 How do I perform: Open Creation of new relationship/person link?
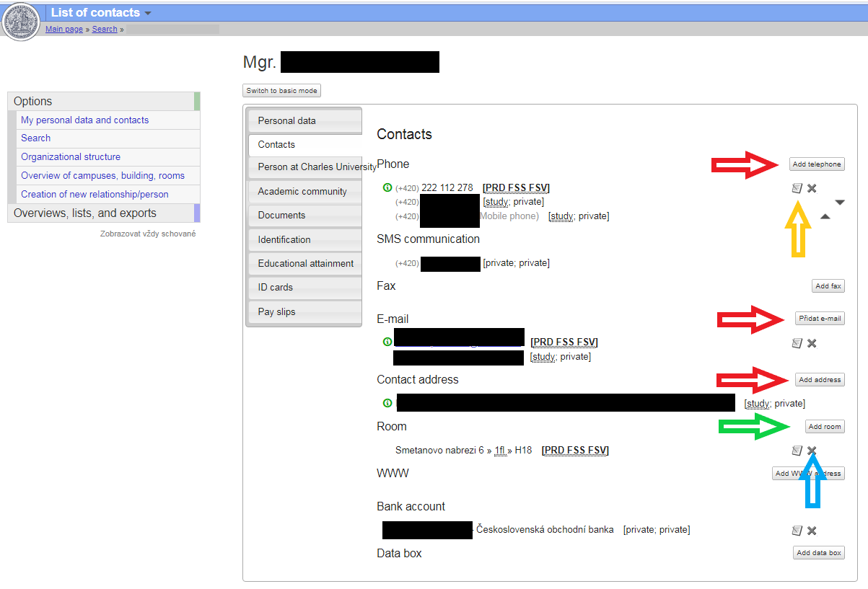pos(95,194)
